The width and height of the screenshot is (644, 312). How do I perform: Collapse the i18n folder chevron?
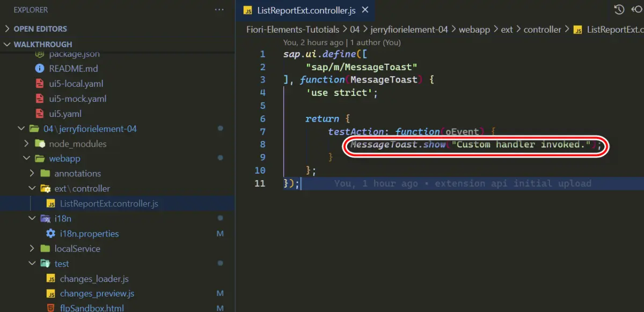[32, 219]
